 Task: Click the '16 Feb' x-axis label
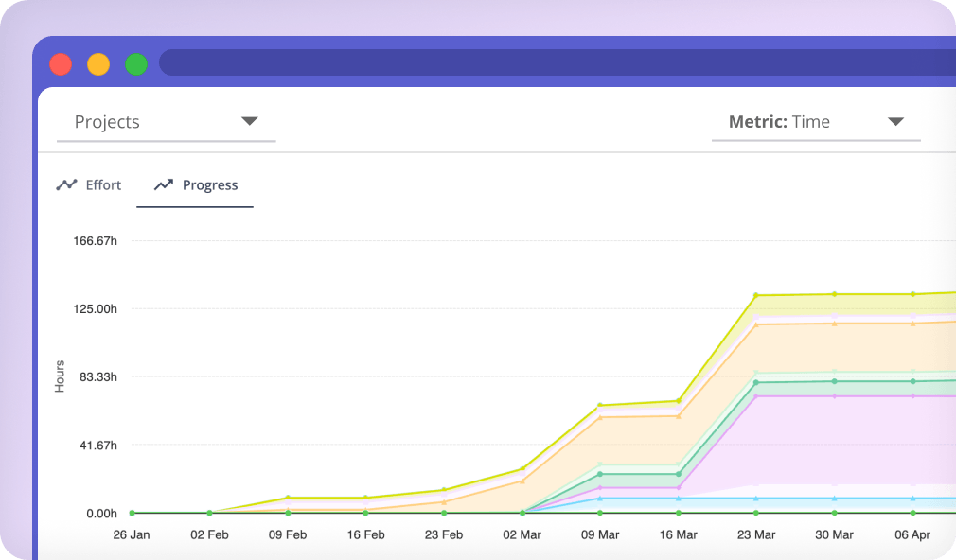[365, 535]
